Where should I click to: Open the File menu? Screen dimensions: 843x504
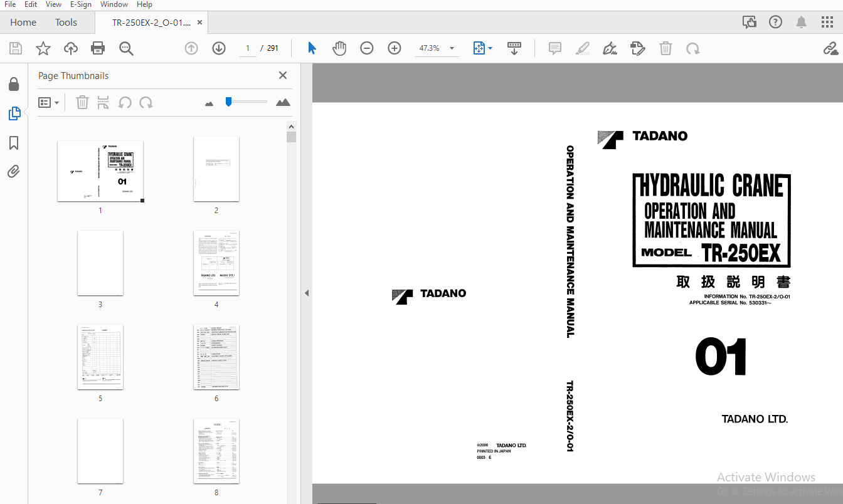click(x=10, y=4)
